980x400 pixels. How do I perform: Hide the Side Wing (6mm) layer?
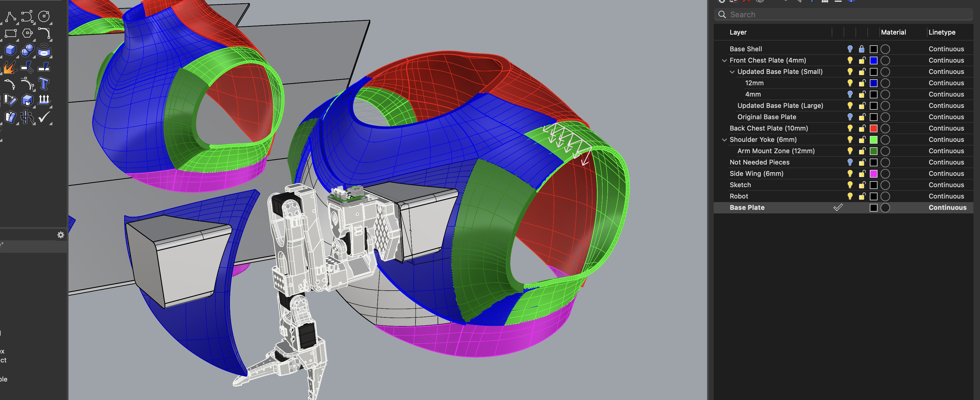click(850, 173)
